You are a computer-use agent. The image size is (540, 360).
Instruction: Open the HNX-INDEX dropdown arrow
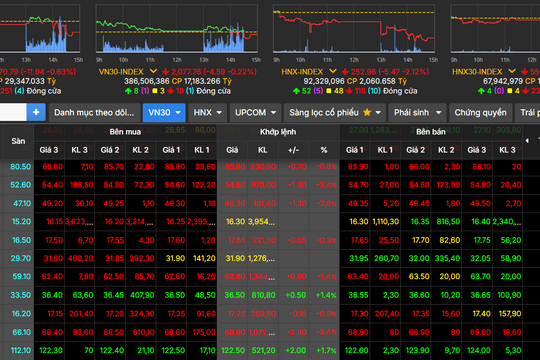(x=333, y=71)
